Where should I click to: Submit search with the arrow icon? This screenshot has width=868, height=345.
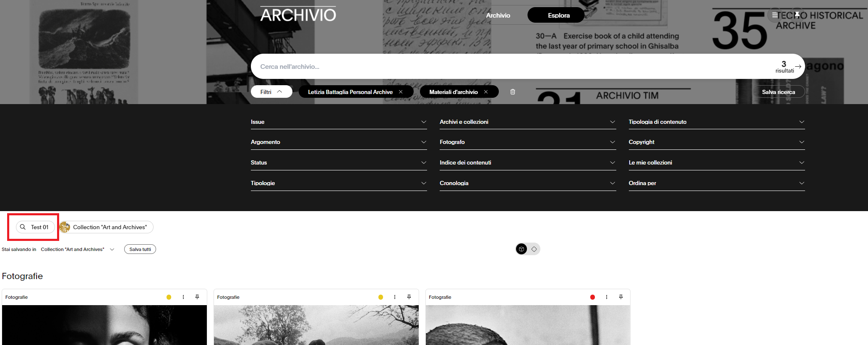pyautogui.click(x=798, y=66)
